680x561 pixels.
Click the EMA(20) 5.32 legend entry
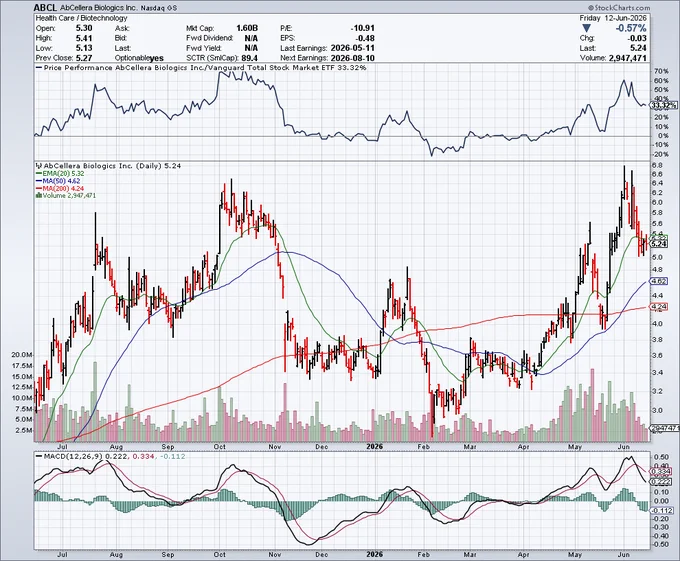60,173
